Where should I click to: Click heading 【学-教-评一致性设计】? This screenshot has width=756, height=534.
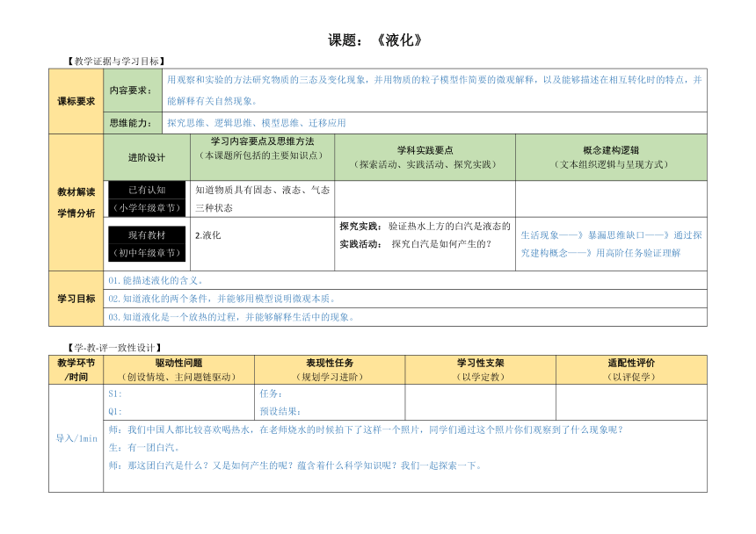click(114, 348)
